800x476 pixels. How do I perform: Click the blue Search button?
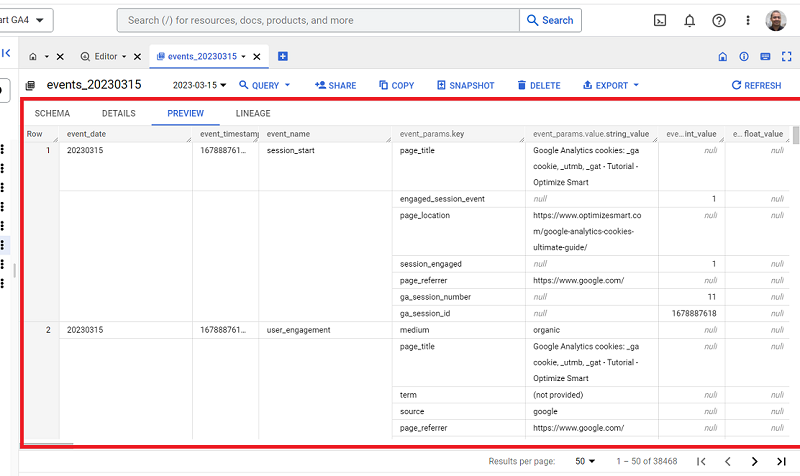pyautogui.click(x=550, y=20)
